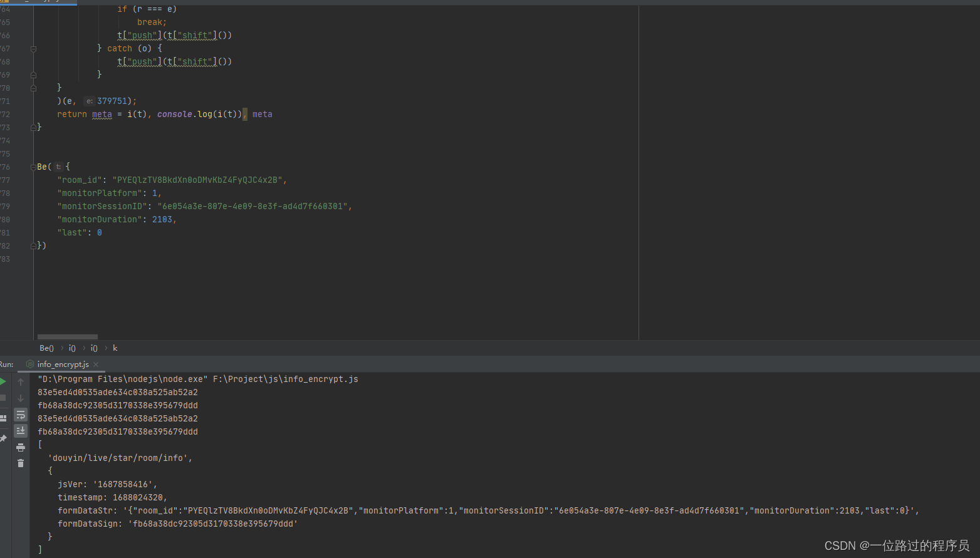The height and width of the screenshot is (558, 980).
Task: Select the info_encrypt.js run tab
Action: 63,364
